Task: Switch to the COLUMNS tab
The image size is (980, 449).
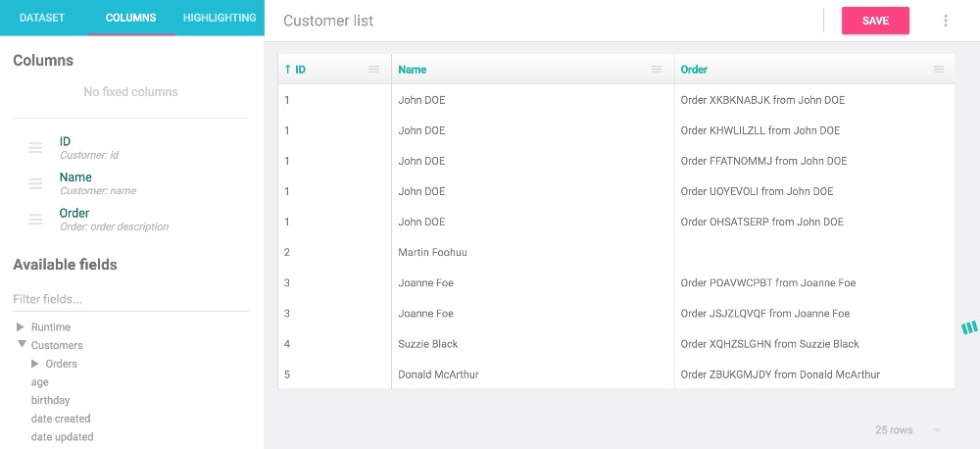Action: coord(130,18)
